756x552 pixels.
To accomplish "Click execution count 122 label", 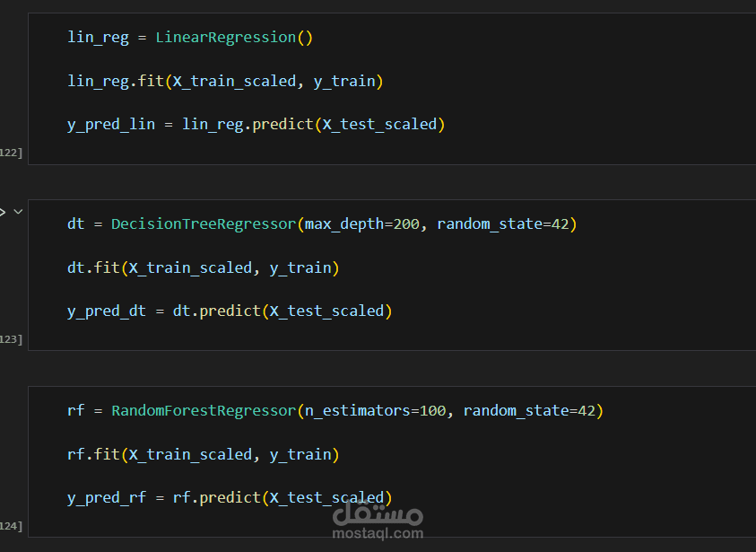I will pos(11,153).
